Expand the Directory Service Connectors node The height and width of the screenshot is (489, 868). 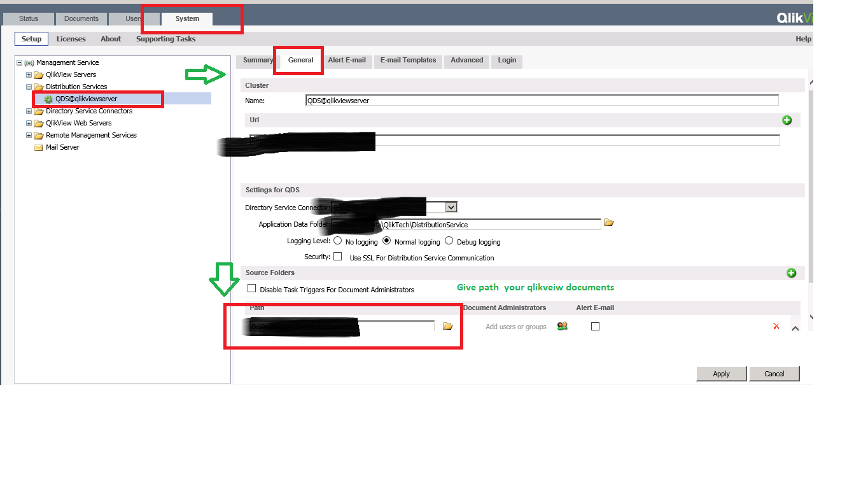click(x=29, y=111)
